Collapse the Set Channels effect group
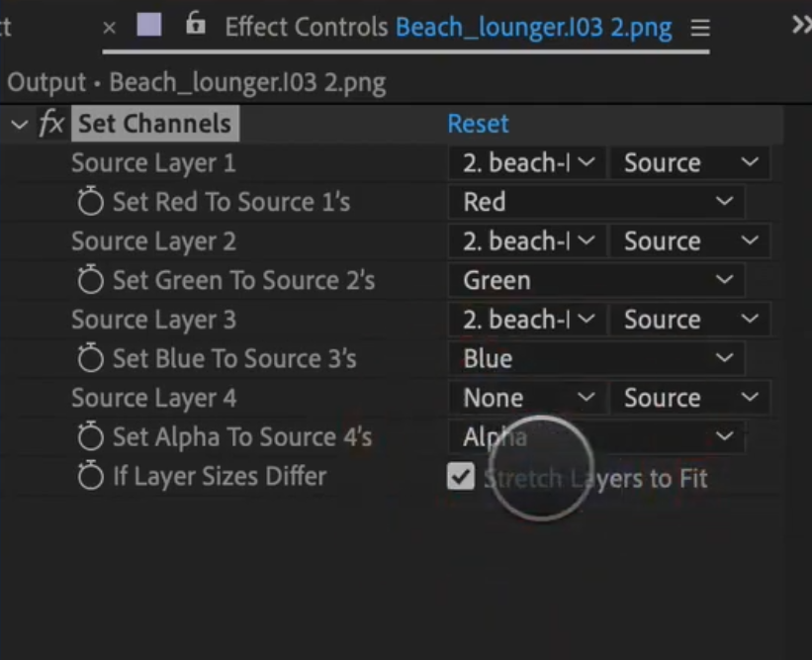 pyautogui.click(x=20, y=125)
